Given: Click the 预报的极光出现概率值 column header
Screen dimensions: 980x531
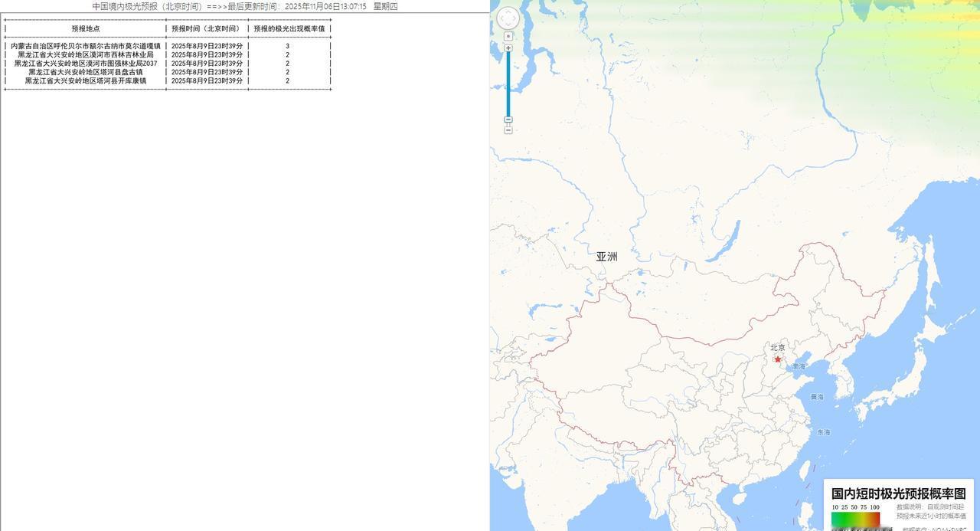Looking at the screenshot, I should 289,28.
